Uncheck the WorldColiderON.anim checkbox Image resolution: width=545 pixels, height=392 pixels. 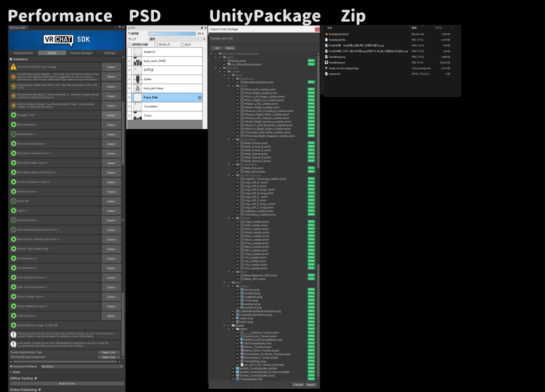237,82
